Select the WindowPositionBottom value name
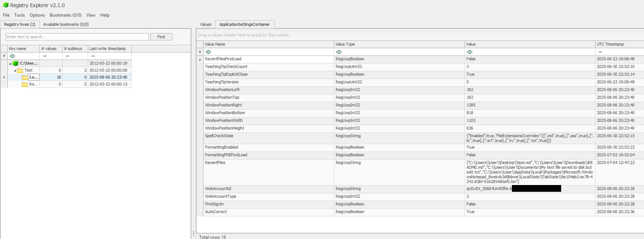The image size is (644, 239). pyautogui.click(x=225, y=113)
